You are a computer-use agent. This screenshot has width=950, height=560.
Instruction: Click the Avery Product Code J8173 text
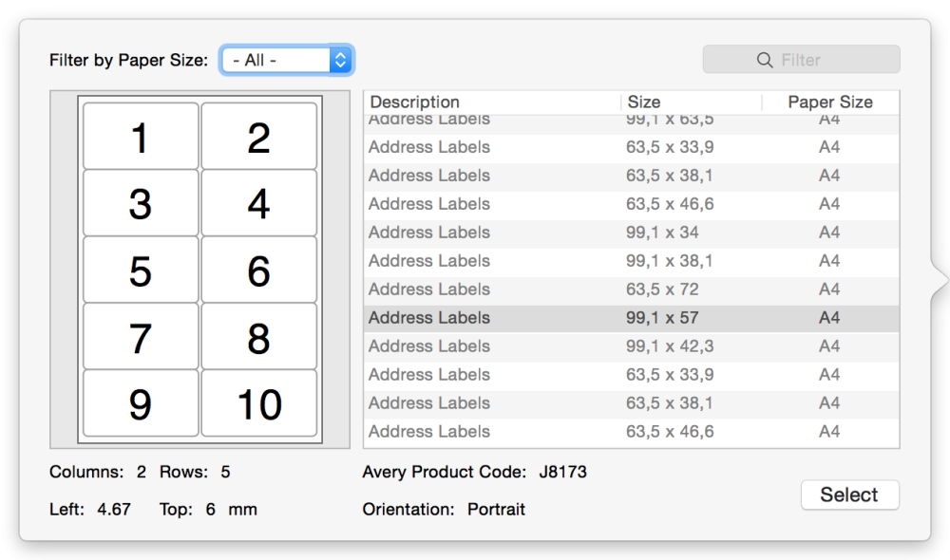coord(560,472)
